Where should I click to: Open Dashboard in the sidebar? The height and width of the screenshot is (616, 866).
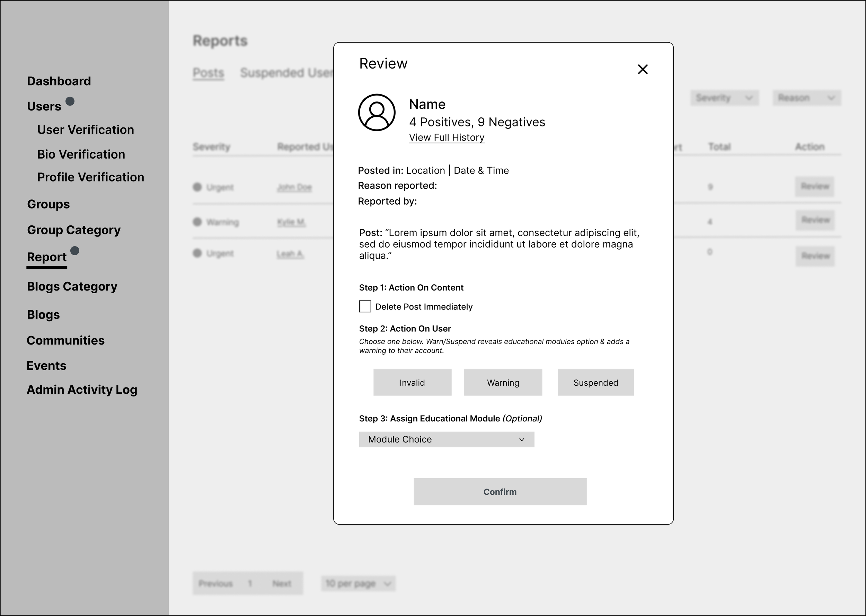tap(59, 81)
